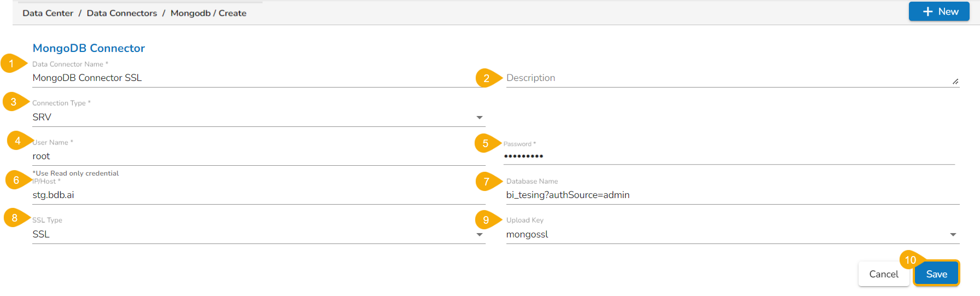Click the step 1 orange marker
Viewport: 980px width, 296px height.
coord(11,63)
